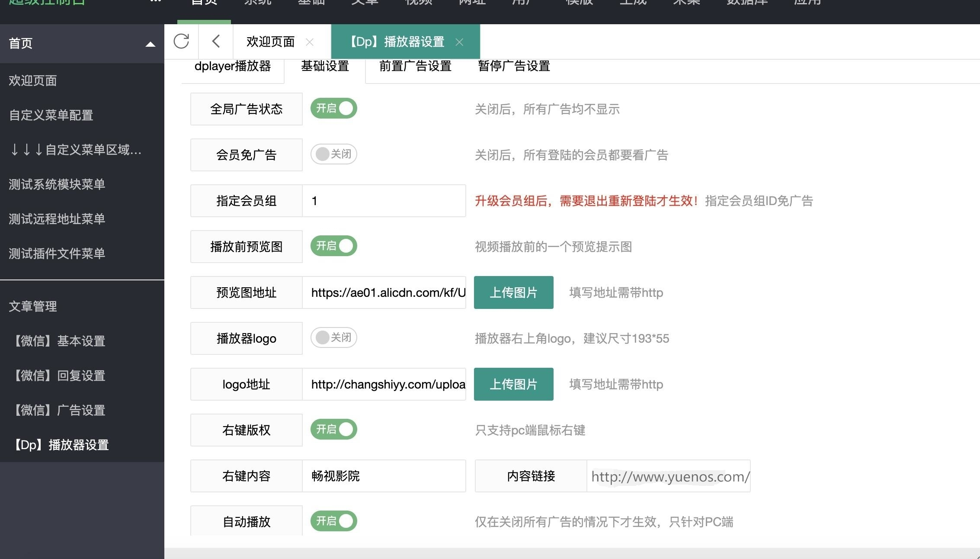Screen dimensions: 980x559
Task: Click 上传图片 next to 预览图地址
Action: 513,292
